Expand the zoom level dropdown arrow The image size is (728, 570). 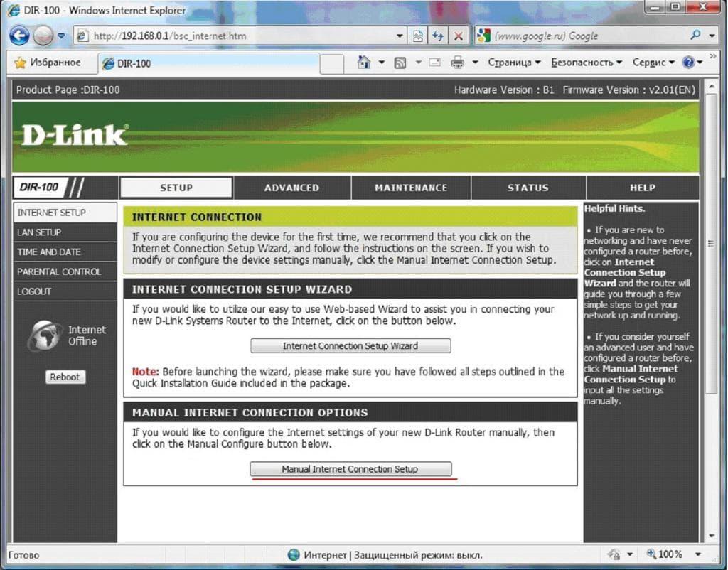tap(697, 554)
